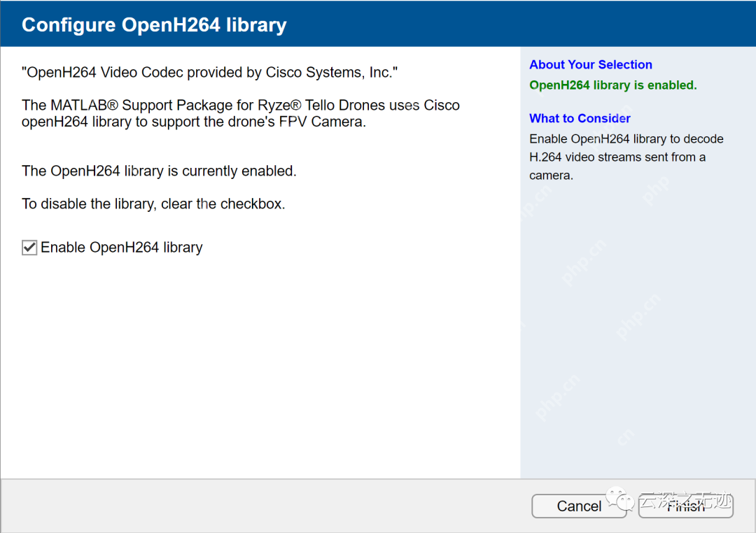This screenshot has height=533, width=756.
Task: Click the WeChat watermark logo near Cancel
Action: tap(621, 499)
